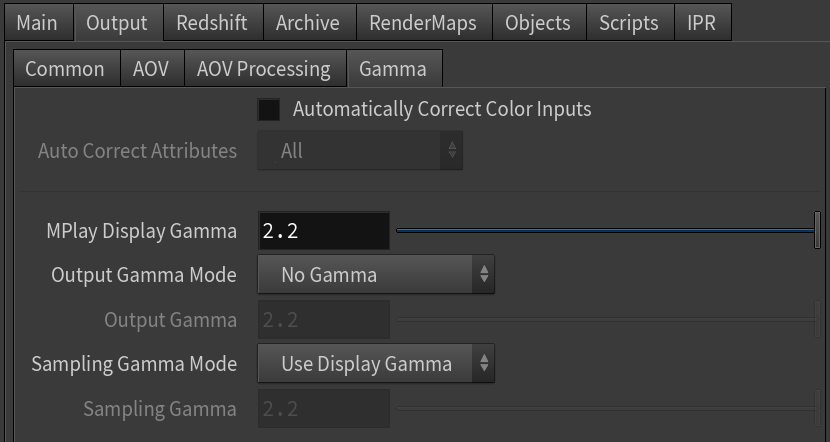
Task: Open the RenderMaps tab
Action: click(x=424, y=22)
